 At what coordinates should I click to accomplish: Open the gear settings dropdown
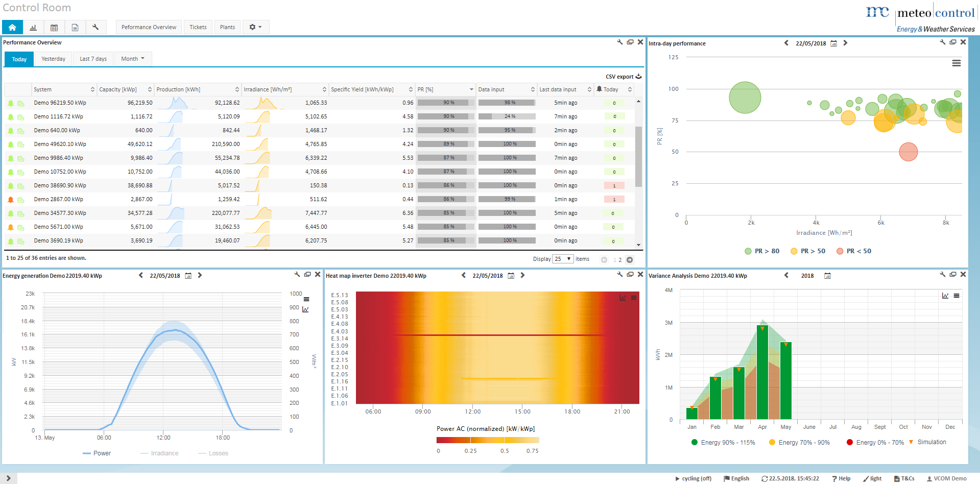point(255,27)
